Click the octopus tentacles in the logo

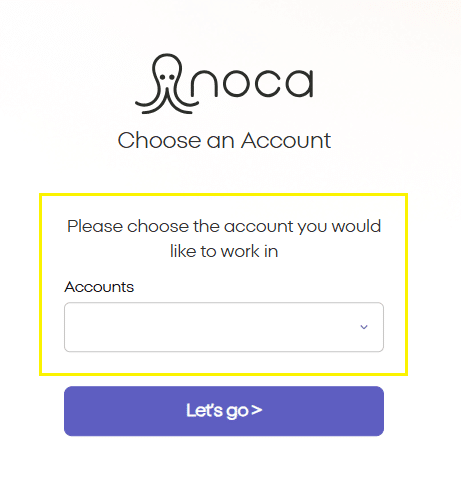pyautogui.click(x=167, y=100)
